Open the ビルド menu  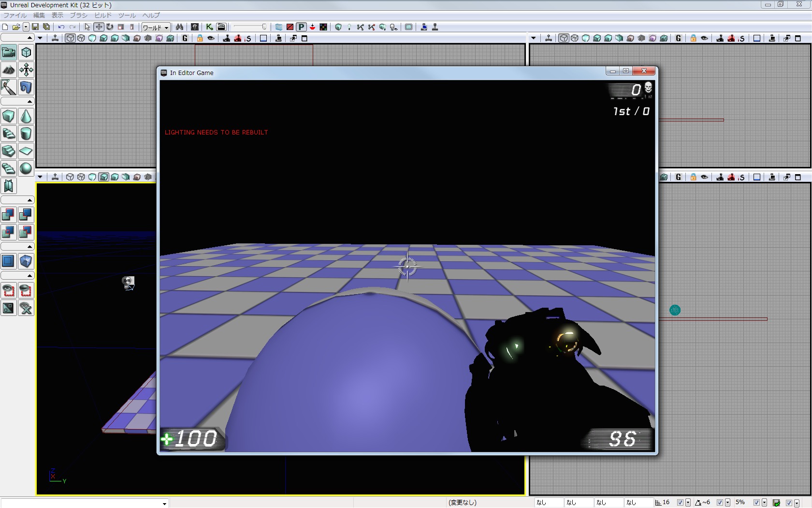tap(102, 15)
